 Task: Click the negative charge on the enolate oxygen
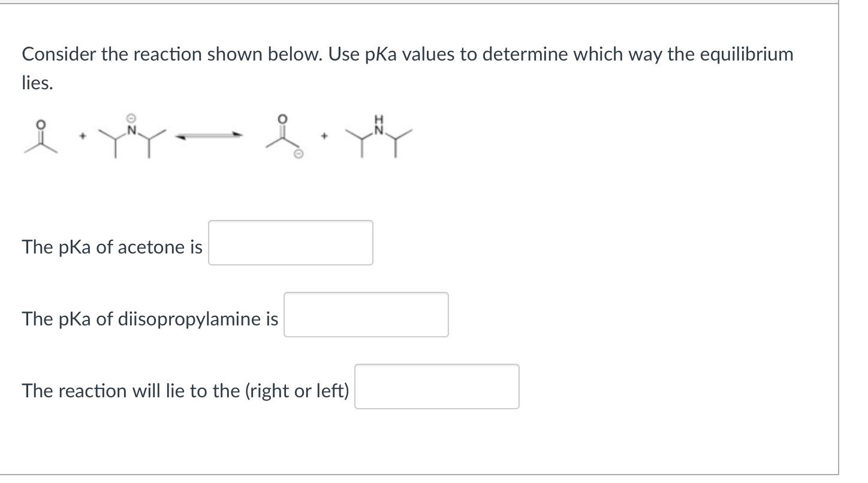tap(298, 154)
